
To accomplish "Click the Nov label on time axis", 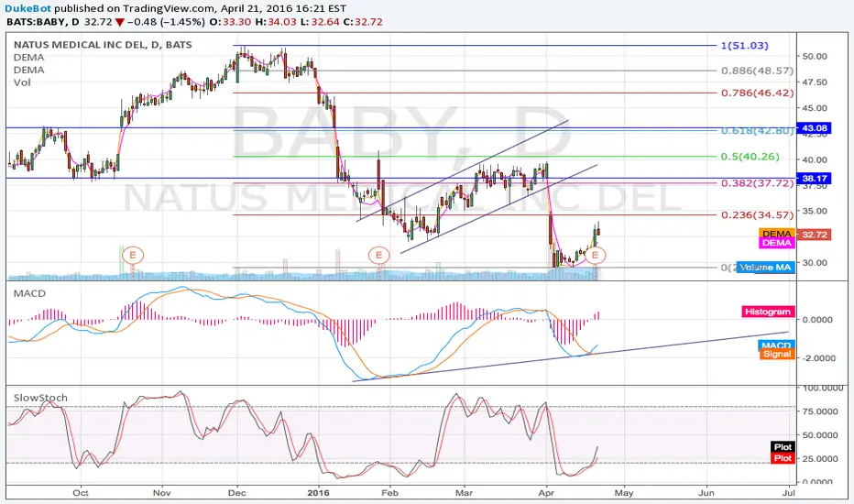I will 162,493.
